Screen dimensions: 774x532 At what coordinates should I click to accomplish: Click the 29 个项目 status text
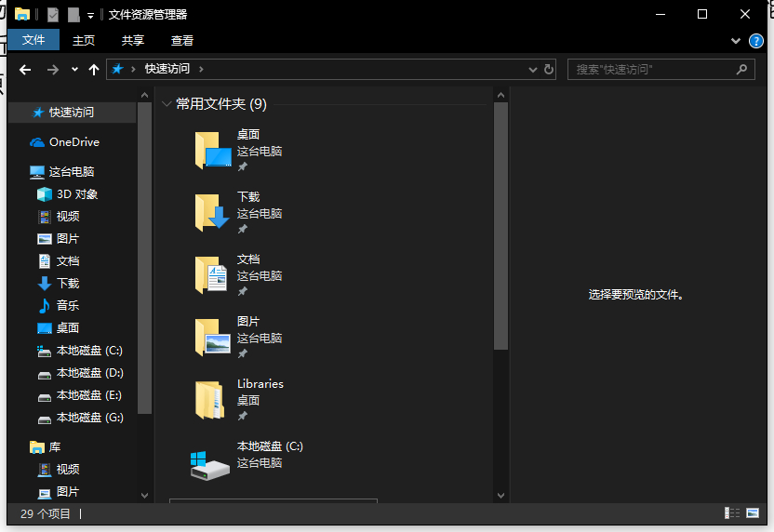[x=46, y=513]
